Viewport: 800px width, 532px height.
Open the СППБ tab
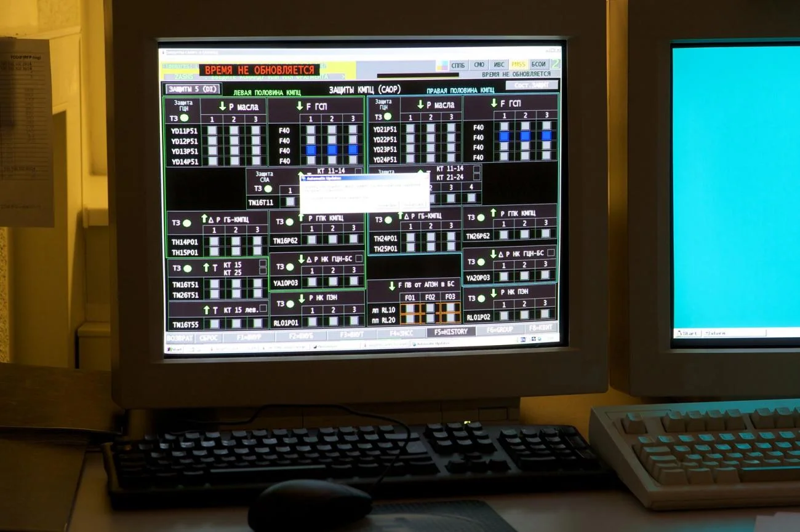point(458,65)
